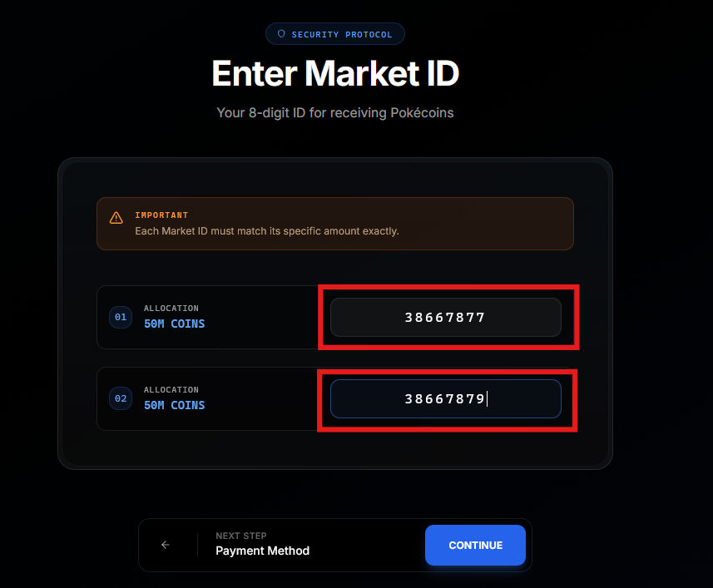Click the shield icon in Security Protocol badge
Image resolution: width=713 pixels, height=588 pixels.
coord(281,34)
